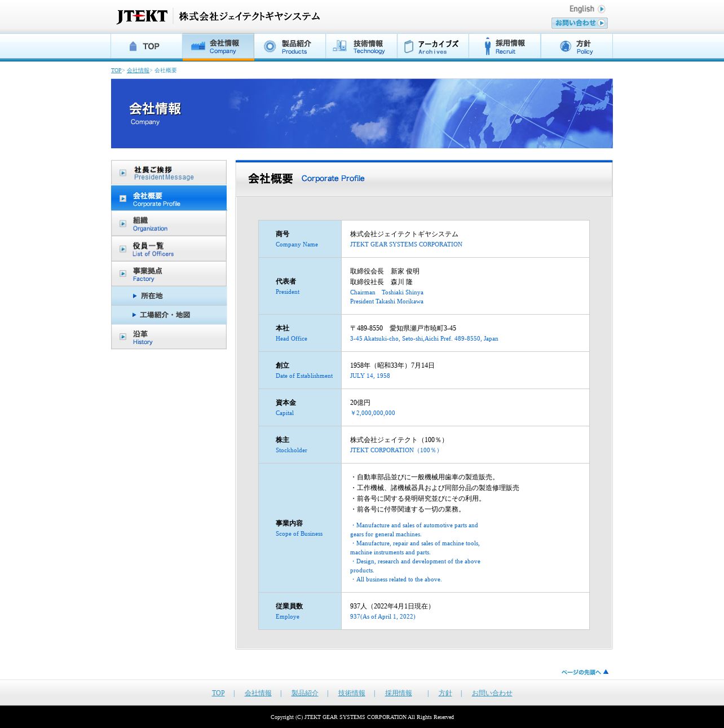Image resolution: width=724 pixels, height=728 pixels.
Task: Click the footer 採用情報 link
Action: 399,693
